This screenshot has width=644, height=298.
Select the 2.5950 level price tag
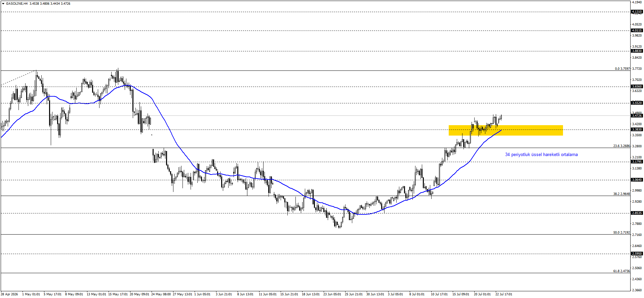(x=637, y=254)
